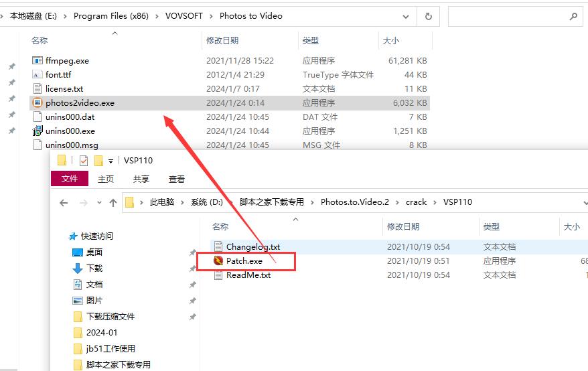Click the DAT 文件 type cell
588x371 pixels.
tap(320, 117)
